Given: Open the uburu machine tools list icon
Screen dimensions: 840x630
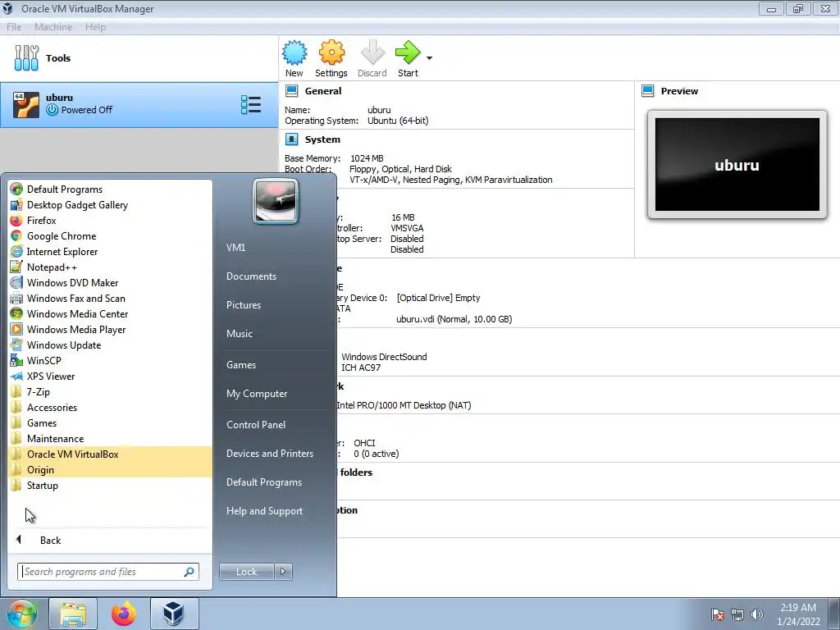Looking at the screenshot, I should 251,105.
